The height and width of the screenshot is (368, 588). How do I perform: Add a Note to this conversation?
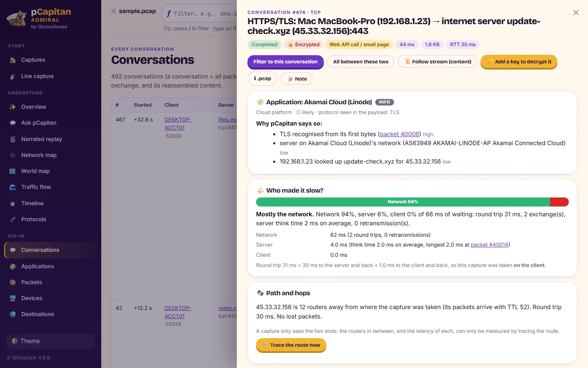(x=297, y=79)
